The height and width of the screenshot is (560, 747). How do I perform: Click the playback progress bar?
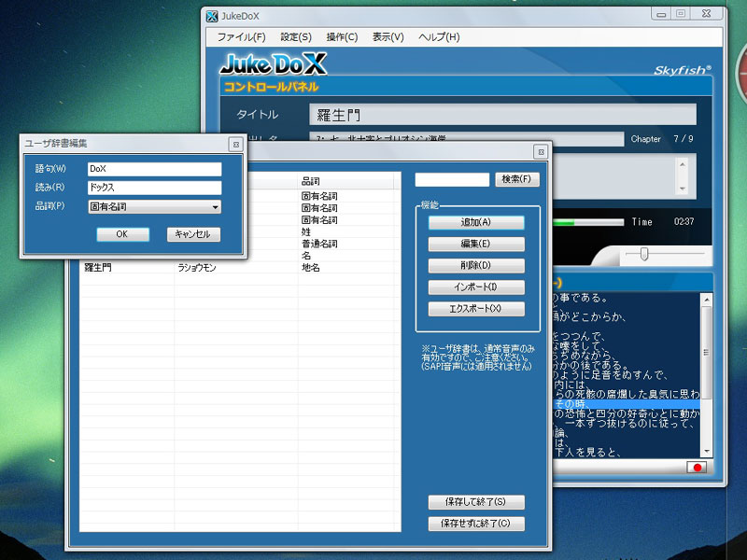(588, 222)
